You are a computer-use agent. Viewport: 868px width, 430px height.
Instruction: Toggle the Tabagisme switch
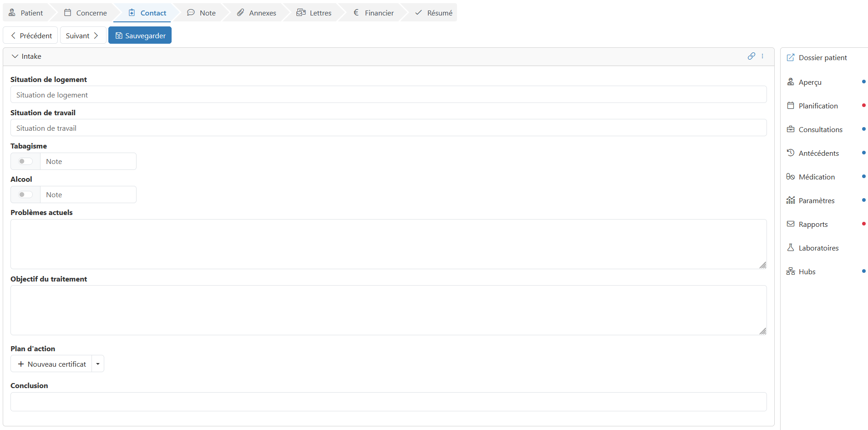(x=25, y=161)
